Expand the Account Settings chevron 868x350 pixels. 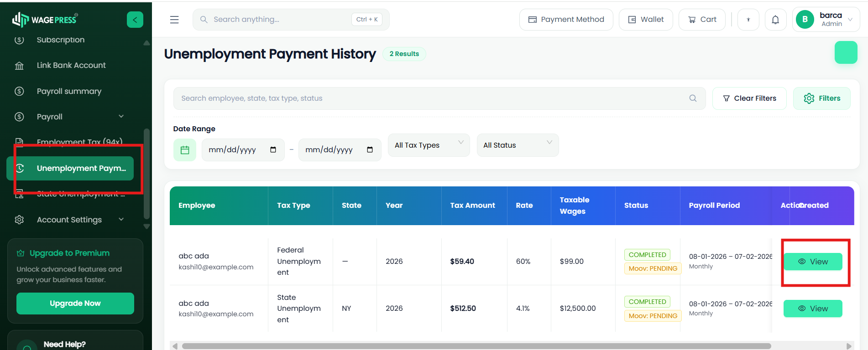point(121,219)
